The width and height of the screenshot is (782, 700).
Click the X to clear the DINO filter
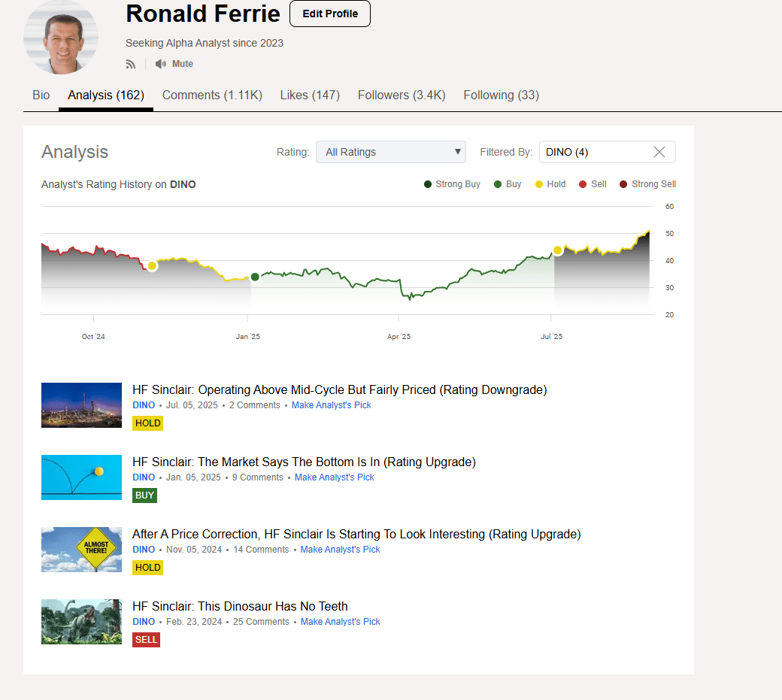point(659,151)
